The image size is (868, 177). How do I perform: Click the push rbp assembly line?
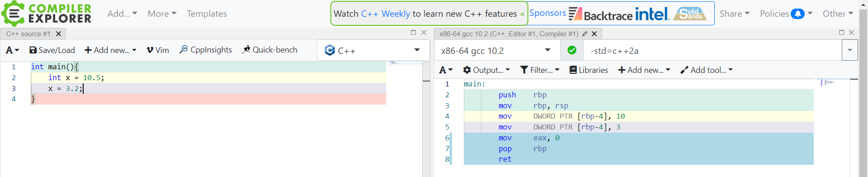coord(638,95)
